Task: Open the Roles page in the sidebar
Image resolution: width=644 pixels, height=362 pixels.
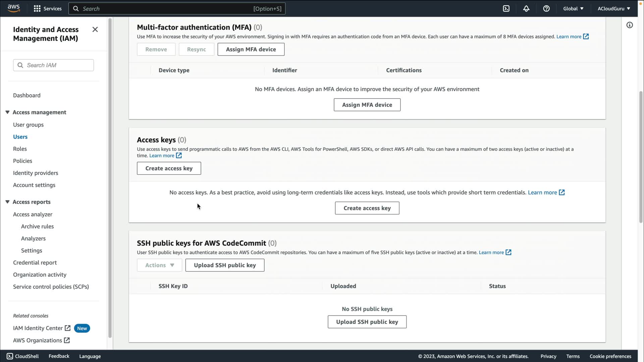Action: (x=20, y=149)
